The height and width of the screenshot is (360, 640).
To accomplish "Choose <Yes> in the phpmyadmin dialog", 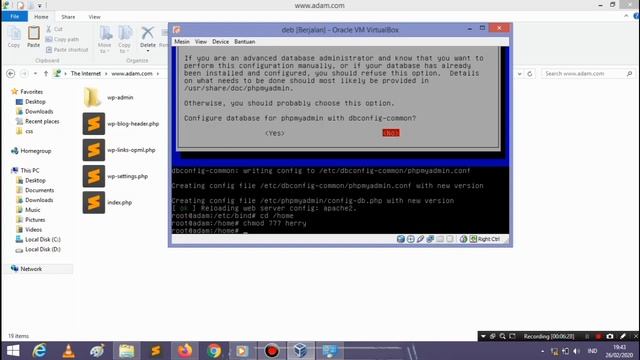I will point(275,133).
